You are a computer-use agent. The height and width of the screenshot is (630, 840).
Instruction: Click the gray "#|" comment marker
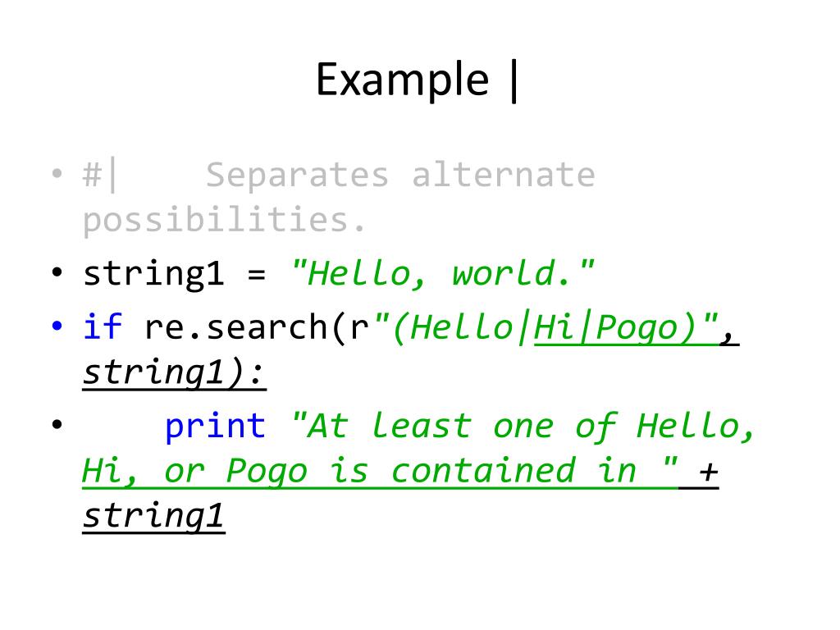pyautogui.click(x=99, y=174)
